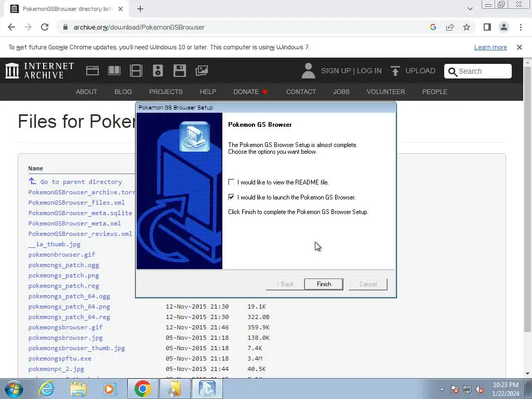Click the Pokemon GS Browser Setup taskbar icon
This screenshot has height=399, width=532.
coord(207,389)
